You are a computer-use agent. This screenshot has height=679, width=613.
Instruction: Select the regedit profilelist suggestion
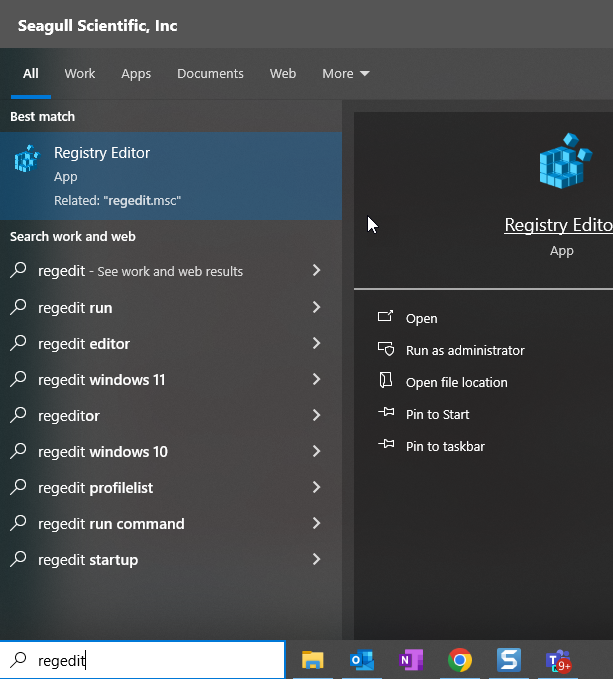pyautogui.click(x=167, y=488)
